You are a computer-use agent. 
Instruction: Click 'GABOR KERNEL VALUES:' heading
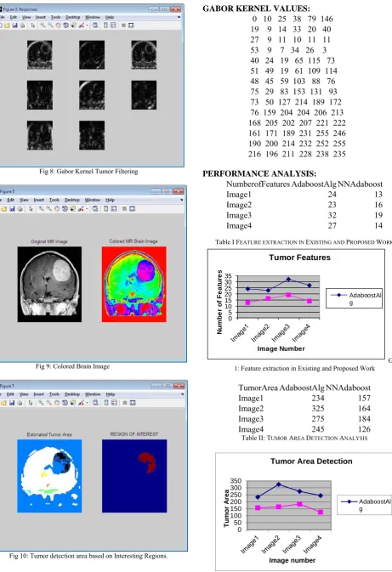[256, 8]
